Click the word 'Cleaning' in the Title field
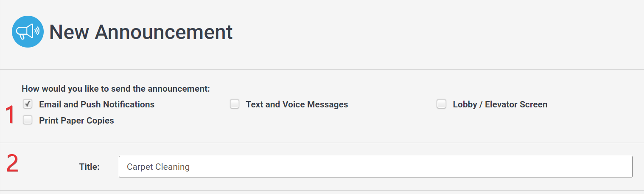The height and width of the screenshot is (194, 644). click(x=173, y=167)
